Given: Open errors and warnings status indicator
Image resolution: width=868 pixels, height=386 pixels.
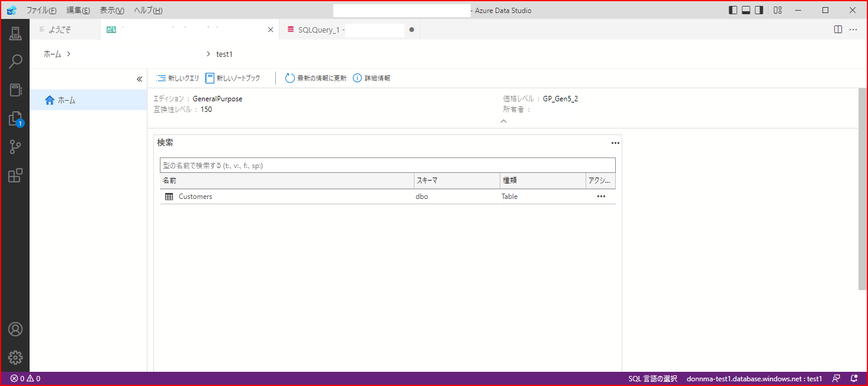Looking at the screenshot, I should coord(25,378).
